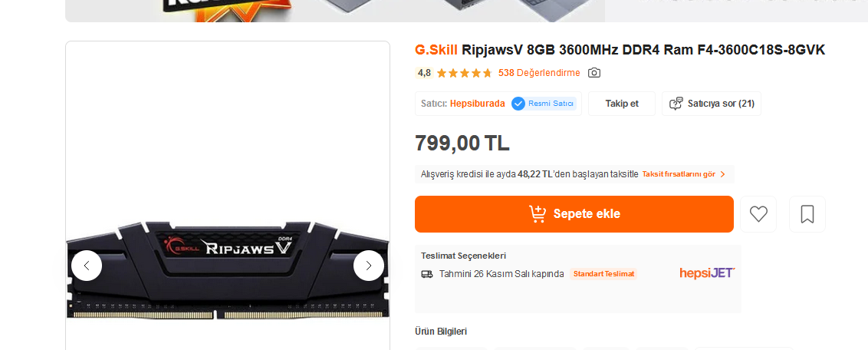Image resolution: width=868 pixels, height=350 pixels.
Task: Open photo reviews camera icon
Action: point(594,73)
